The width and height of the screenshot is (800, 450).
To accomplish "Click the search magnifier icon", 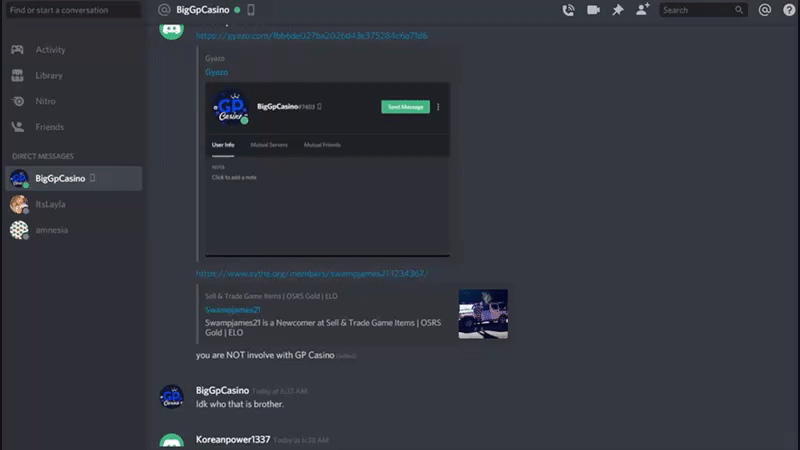I will point(739,10).
